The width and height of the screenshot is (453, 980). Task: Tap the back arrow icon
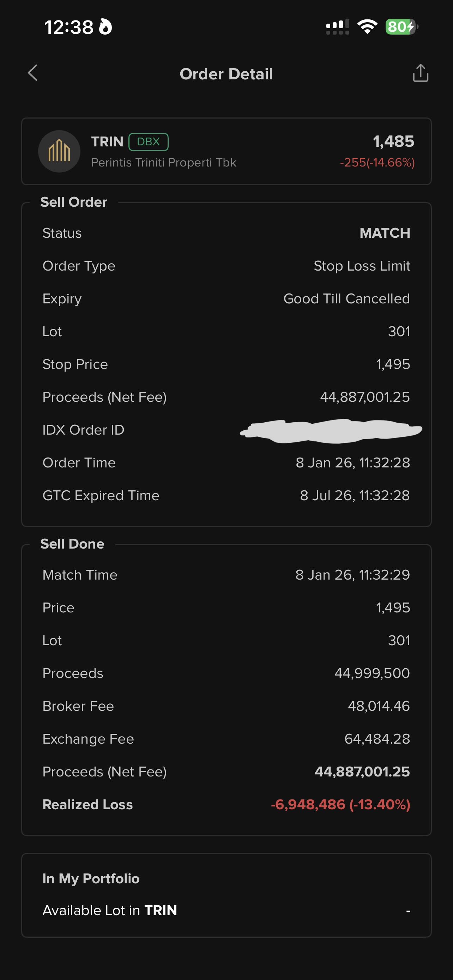[x=33, y=73]
